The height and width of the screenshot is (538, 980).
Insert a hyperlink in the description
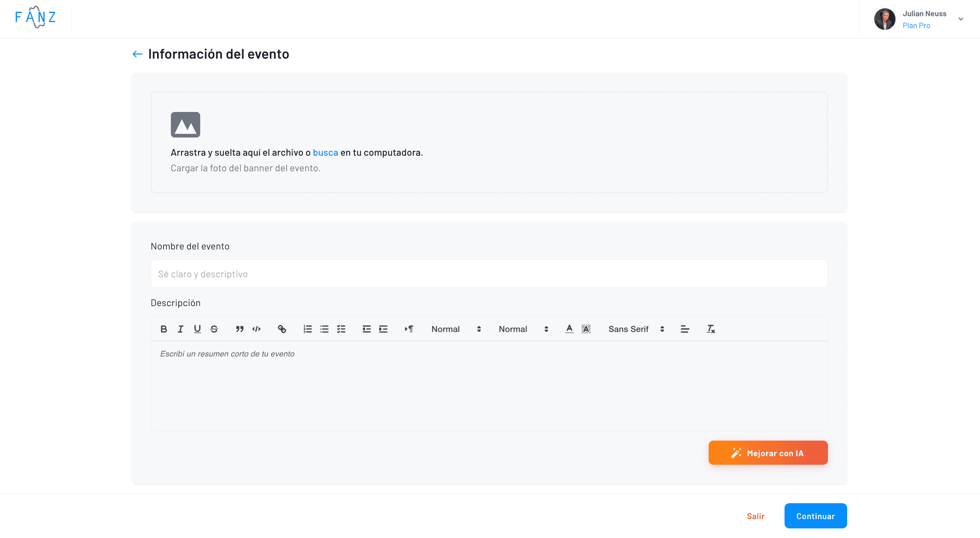pyautogui.click(x=282, y=329)
